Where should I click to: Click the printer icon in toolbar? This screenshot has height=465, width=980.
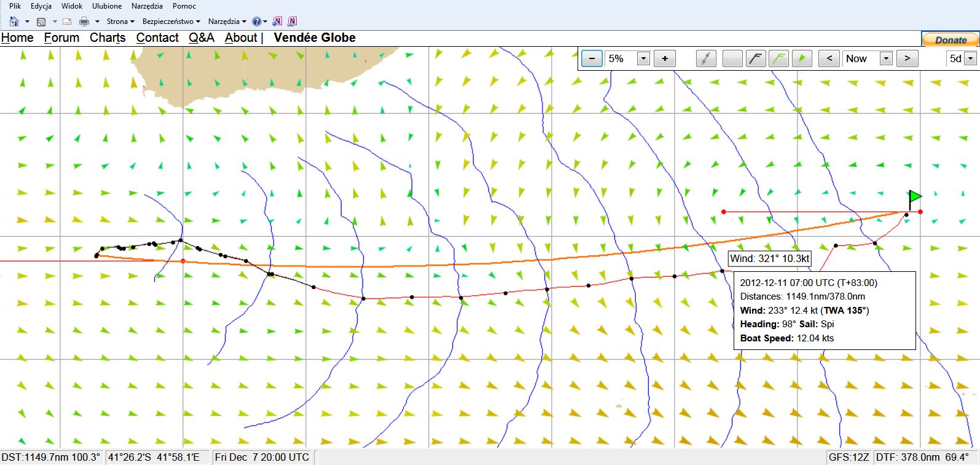pos(84,22)
